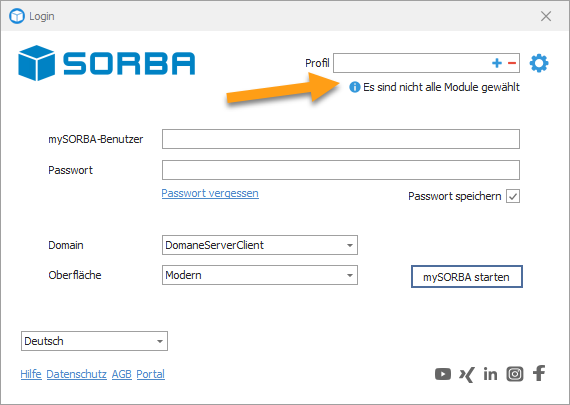The image size is (570, 405).
Task: Click the blue info icon beside module notice
Action: (x=354, y=87)
